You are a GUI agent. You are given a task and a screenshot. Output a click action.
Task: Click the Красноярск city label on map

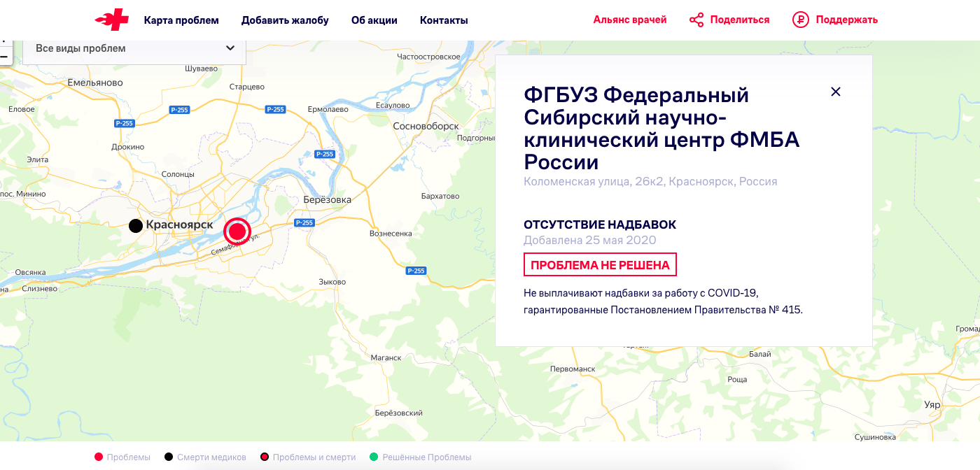tap(179, 225)
